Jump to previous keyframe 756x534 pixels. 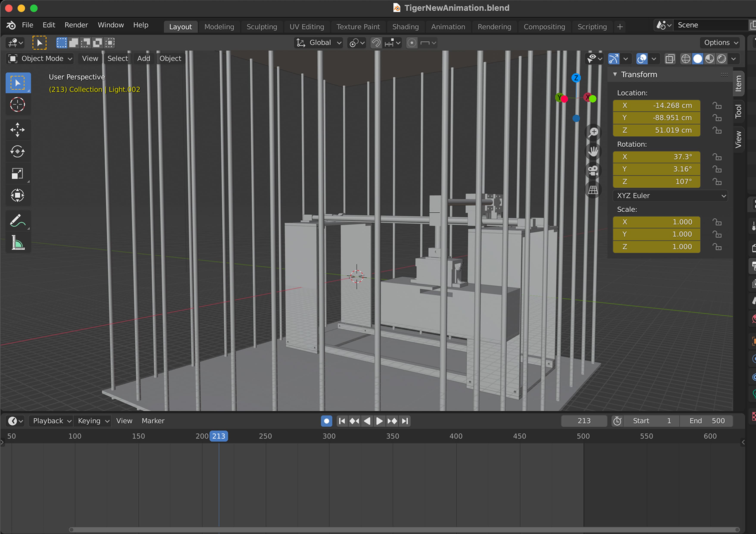pyautogui.click(x=354, y=421)
